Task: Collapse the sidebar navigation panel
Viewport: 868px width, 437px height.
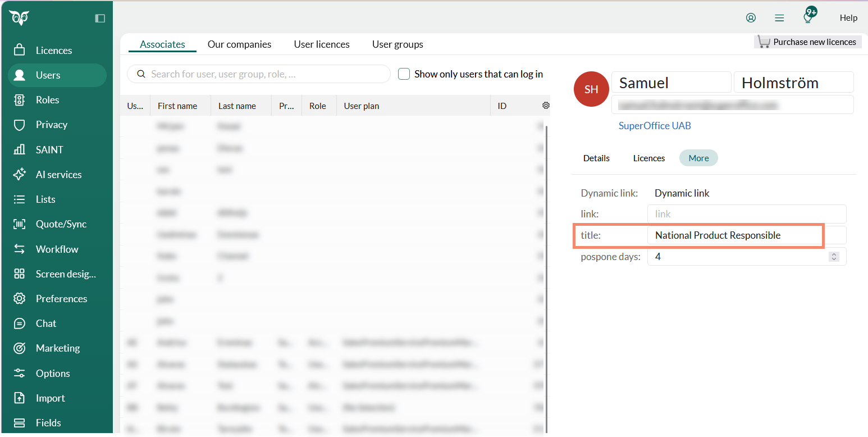Action: pyautogui.click(x=100, y=19)
